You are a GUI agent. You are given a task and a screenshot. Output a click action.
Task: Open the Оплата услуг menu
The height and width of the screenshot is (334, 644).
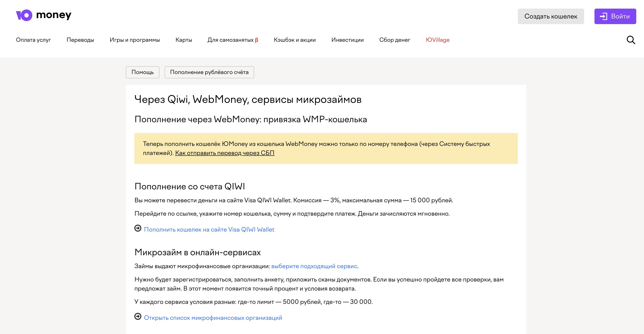(34, 40)
